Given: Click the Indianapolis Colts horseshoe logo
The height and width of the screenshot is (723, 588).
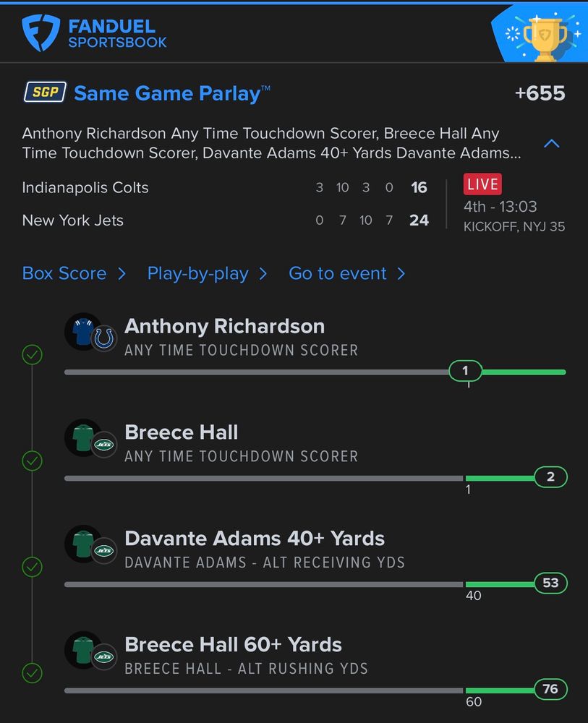Looking at the screenshot, I should (x=104, y=338).
